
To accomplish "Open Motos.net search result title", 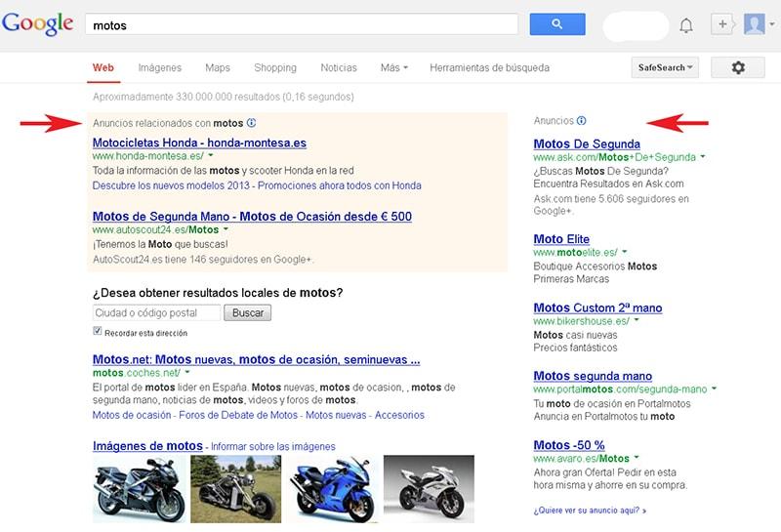I will coord(257,359).
